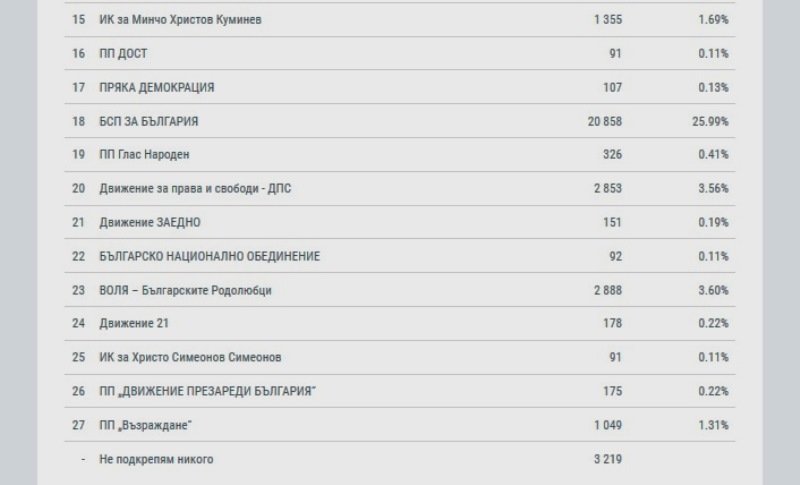Select Движение за права и свободи - ДПС

[x=399, y=189]
